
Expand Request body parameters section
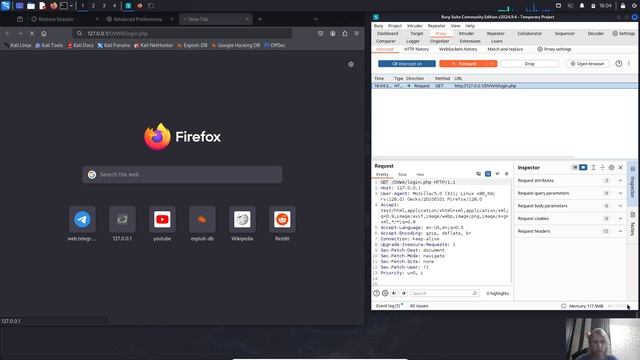(x=570, y=206)
